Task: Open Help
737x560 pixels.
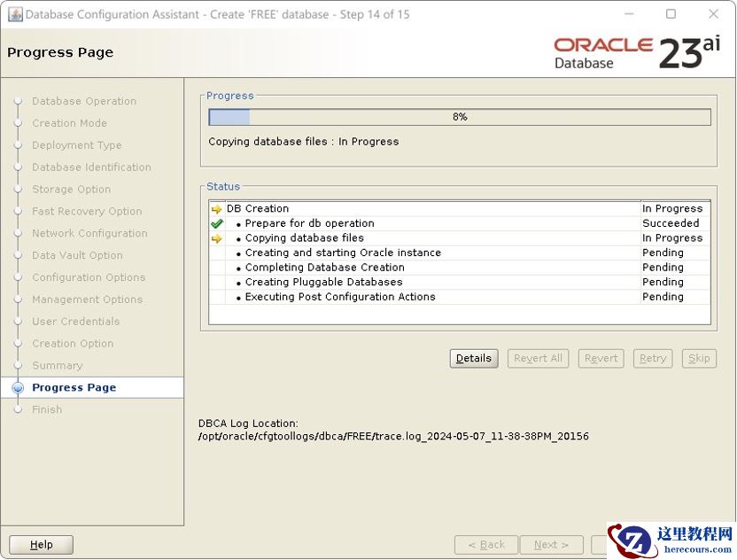Action: (42, 544)
